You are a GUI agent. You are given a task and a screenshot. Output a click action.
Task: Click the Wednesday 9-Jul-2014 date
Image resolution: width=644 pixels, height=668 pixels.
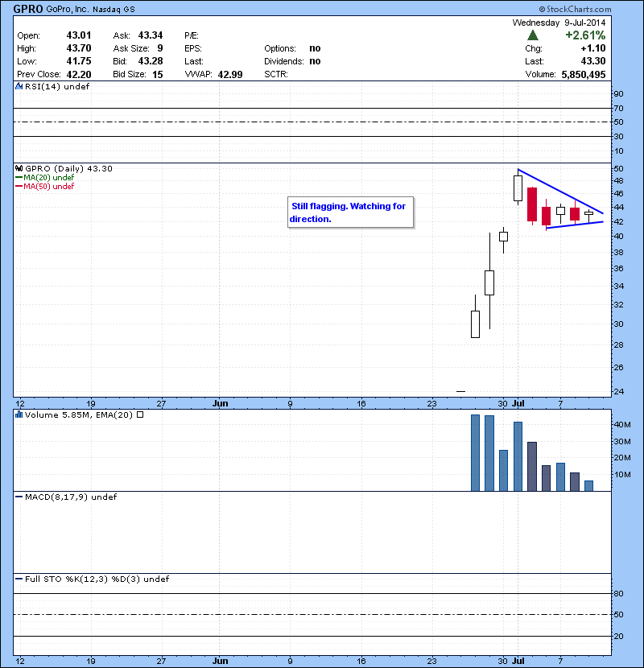[x=559, y=23]
